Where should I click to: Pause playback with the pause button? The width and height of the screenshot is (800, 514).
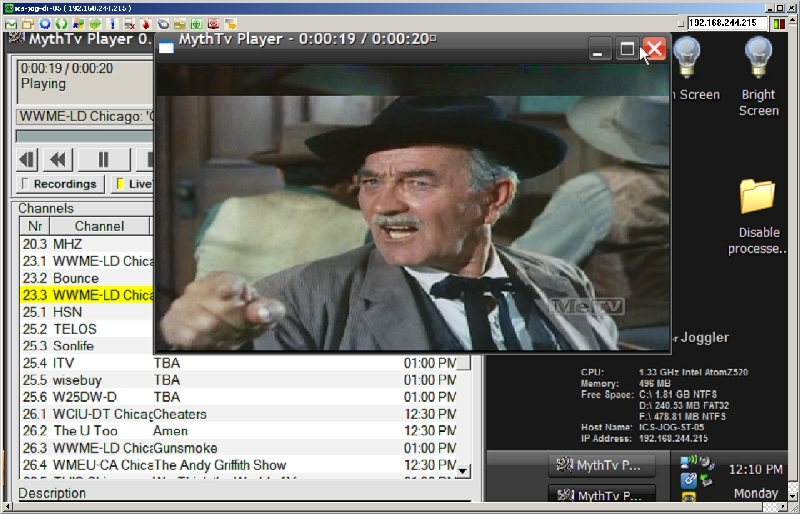coord(104,160)
